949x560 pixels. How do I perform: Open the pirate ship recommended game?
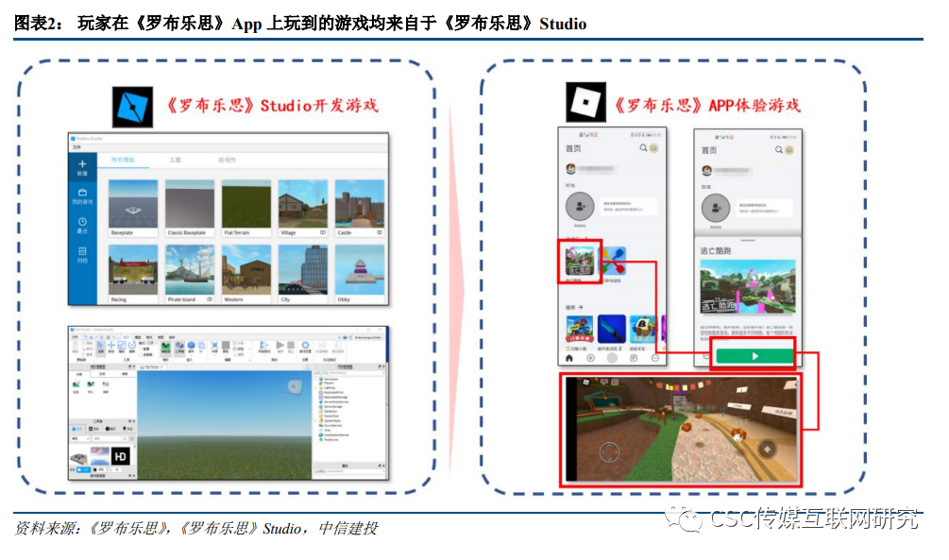point(643,330)
